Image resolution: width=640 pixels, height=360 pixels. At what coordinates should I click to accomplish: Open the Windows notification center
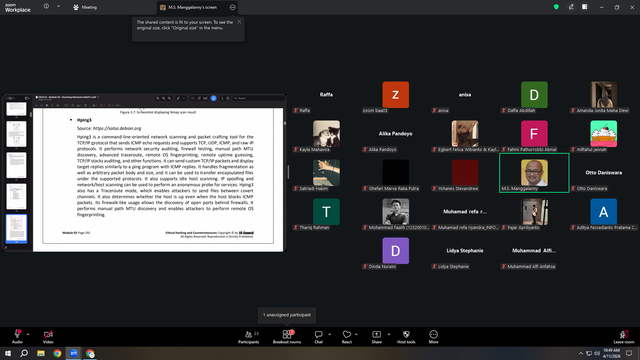(629, 353)
